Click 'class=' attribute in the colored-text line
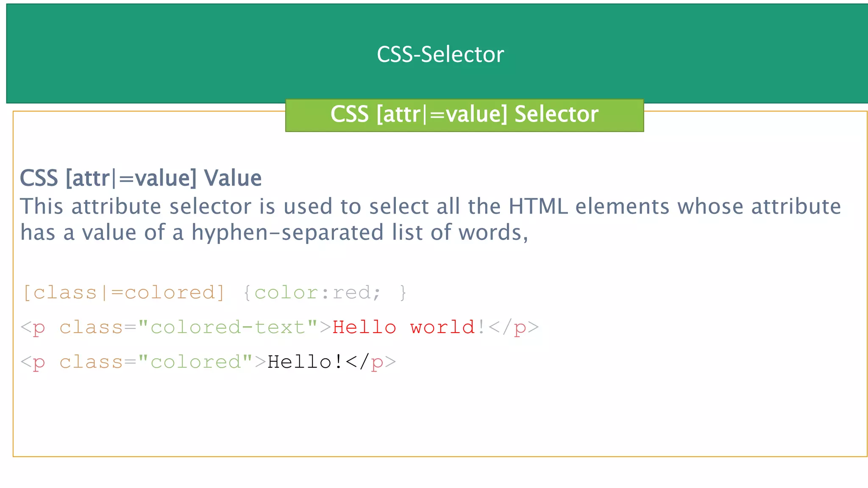 (x=97, y=327)
